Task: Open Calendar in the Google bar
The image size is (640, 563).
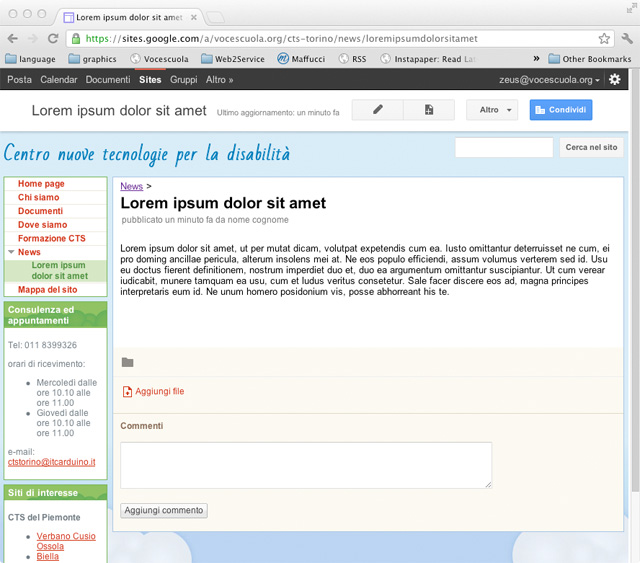Action: (x=58, y=80)
